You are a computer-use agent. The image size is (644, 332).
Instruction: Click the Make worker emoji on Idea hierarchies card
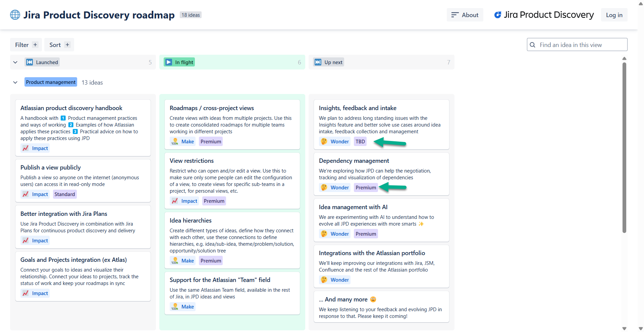coord(175,260)
